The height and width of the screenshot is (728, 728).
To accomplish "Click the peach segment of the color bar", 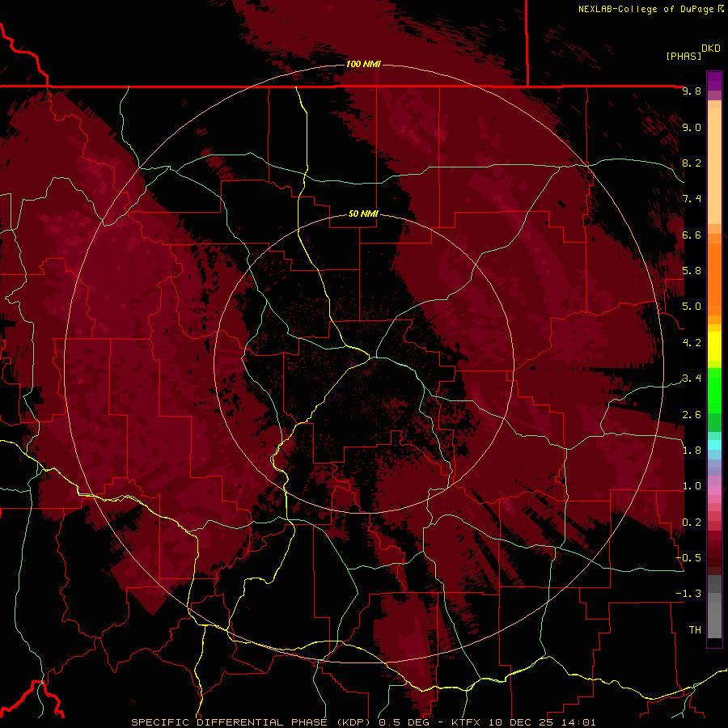I will click(x=714, y=166).
